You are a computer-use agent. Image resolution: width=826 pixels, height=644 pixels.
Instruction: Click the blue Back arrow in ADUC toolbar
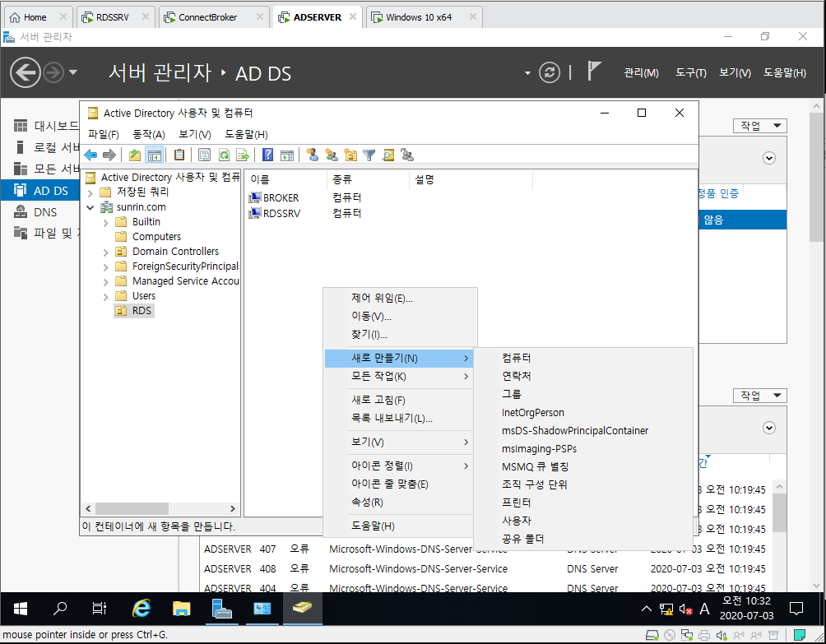pos(90,155)
